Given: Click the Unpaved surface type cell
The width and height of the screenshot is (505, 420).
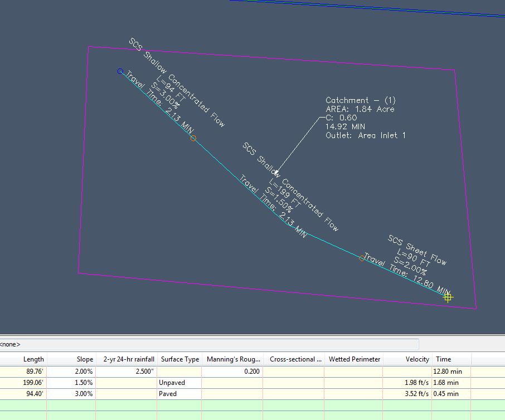Looking at the screenshot, I should 179,383.
